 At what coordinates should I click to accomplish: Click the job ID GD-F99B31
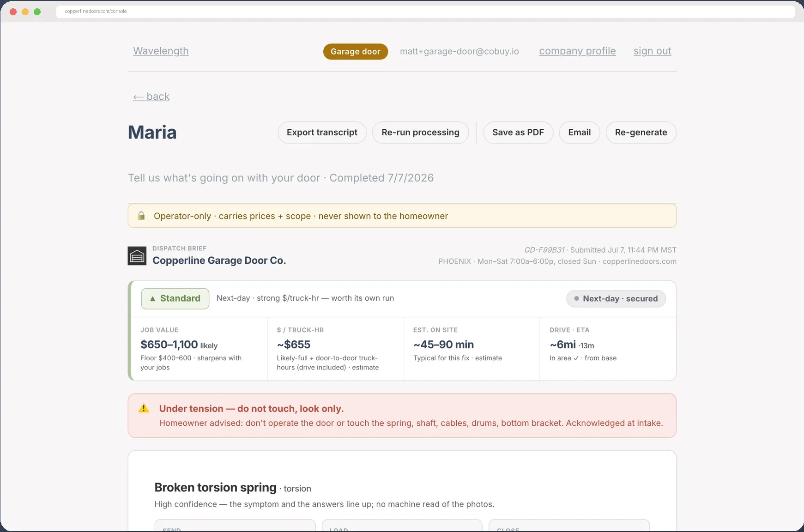544,250
